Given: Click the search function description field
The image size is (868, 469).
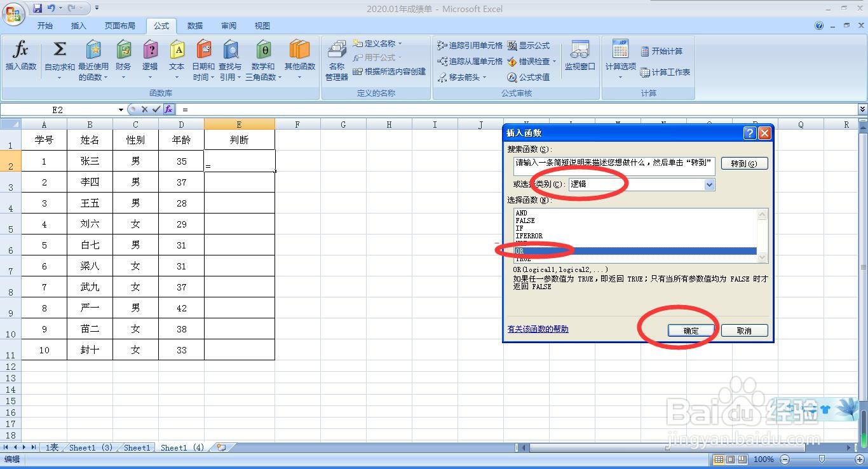Looking at the screenshot, I should (614, 166).
